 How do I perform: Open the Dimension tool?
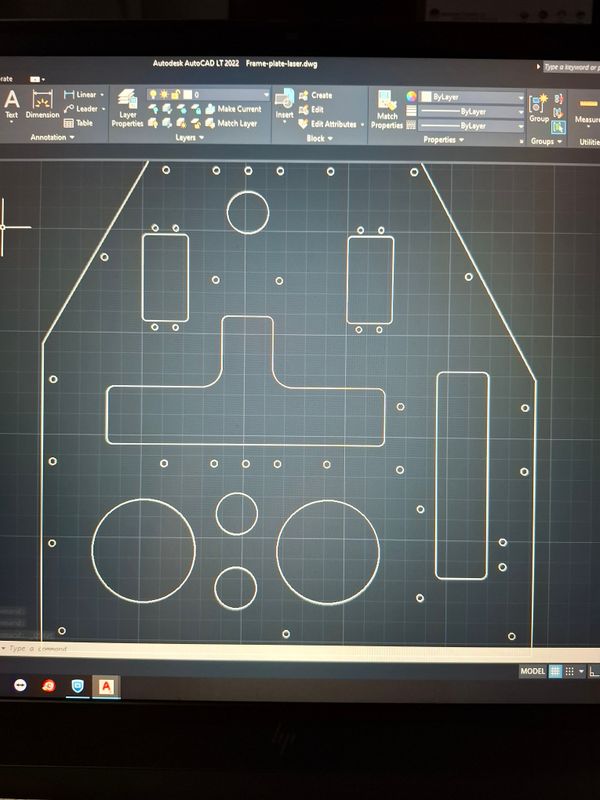[x=42, y=104]
